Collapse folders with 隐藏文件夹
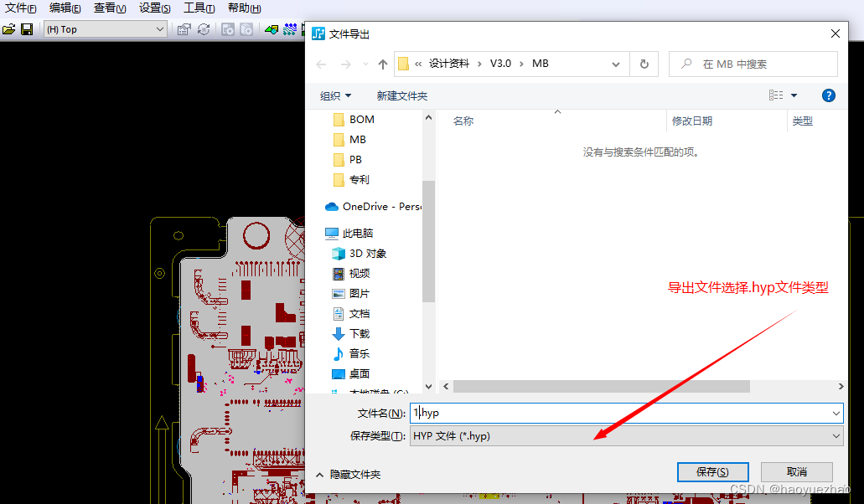 click(x=349, y=475)
